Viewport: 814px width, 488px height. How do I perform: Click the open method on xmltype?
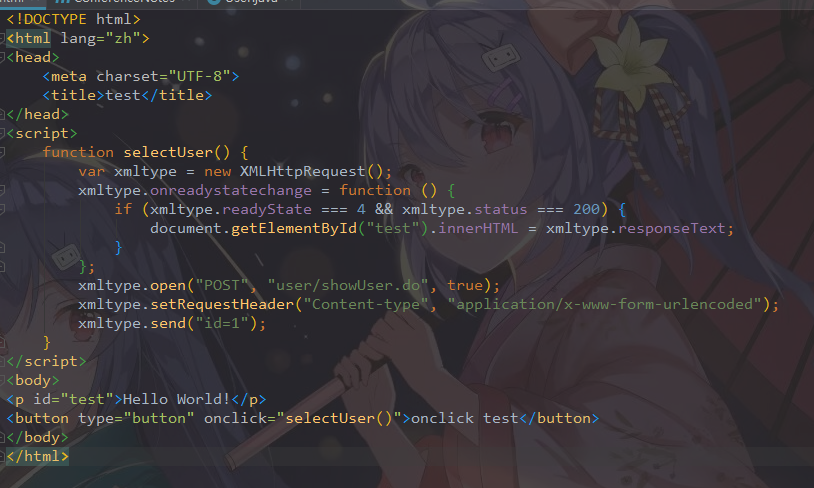(168, 286)
